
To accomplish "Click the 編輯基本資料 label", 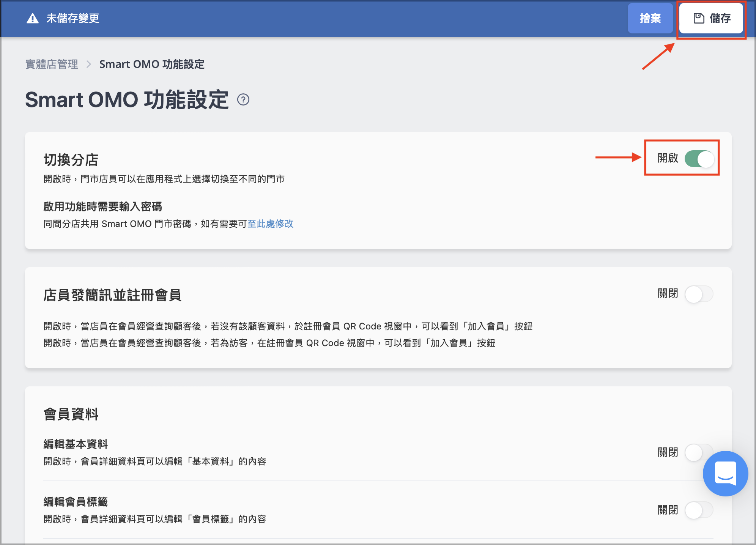I will coord(76,444).
